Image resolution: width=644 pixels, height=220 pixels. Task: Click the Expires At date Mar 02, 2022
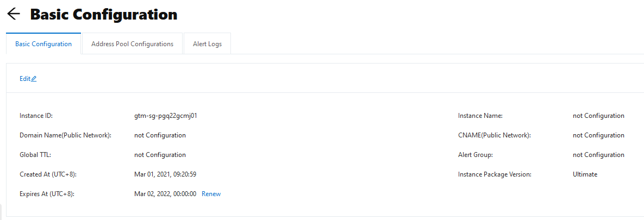pos(165,194)
